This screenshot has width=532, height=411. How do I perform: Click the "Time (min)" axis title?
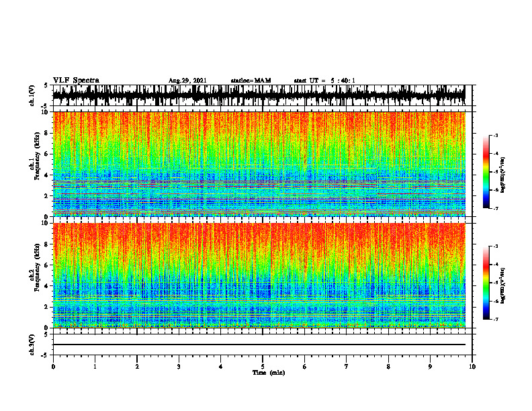click(x=269, y=373)
